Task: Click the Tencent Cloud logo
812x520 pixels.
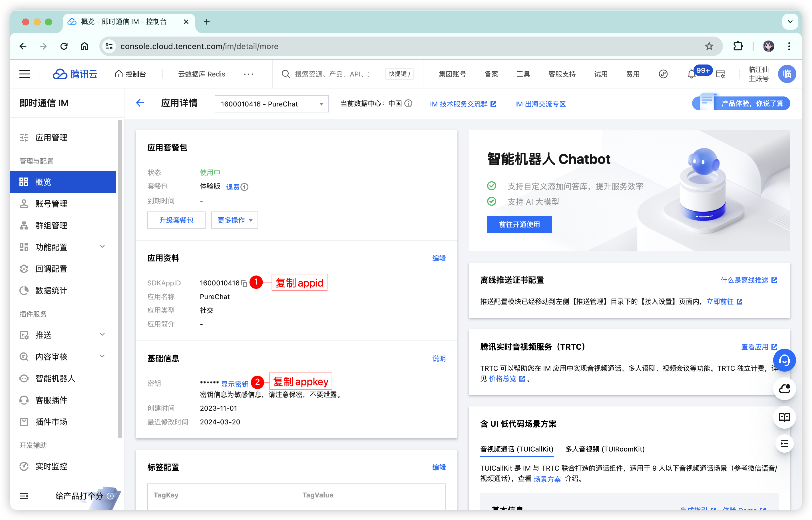Action: point(75,74)
